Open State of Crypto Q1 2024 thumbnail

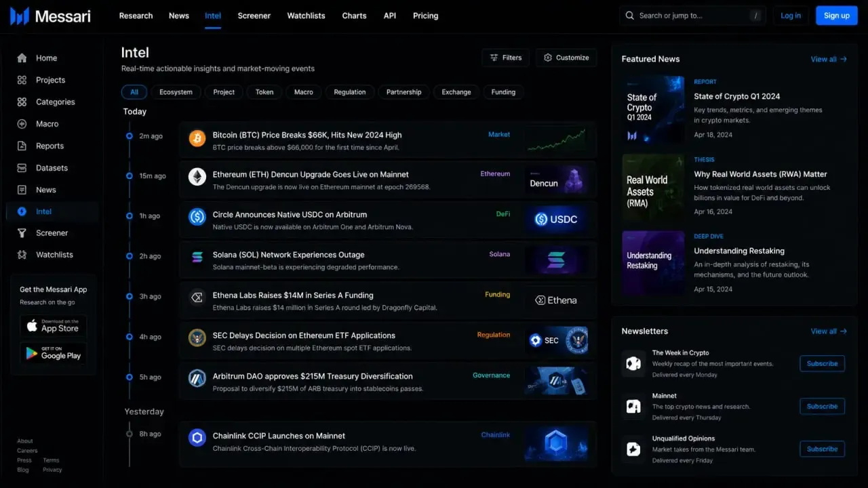point(653,110)
